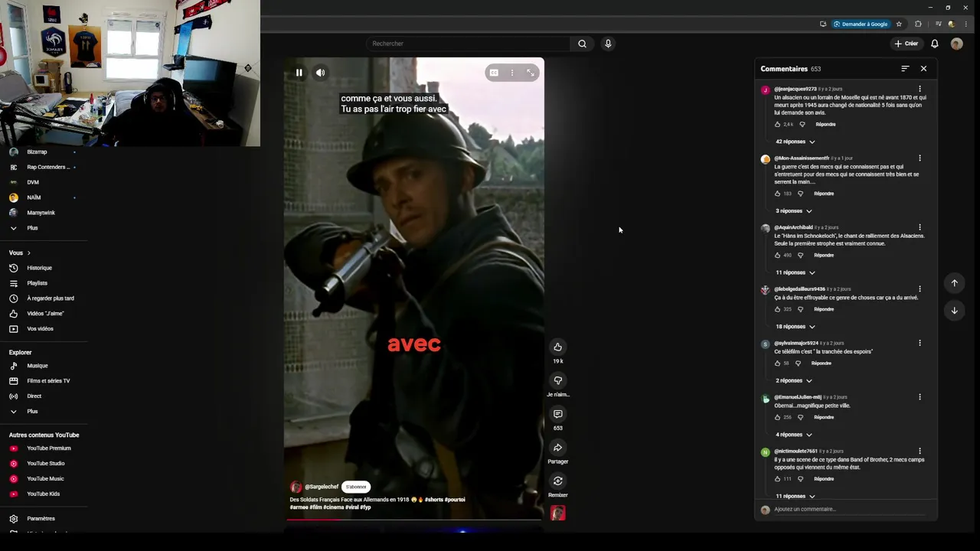Mute the Shorts video volume
The height and width of the screenshot is (551, 980).
321,73
